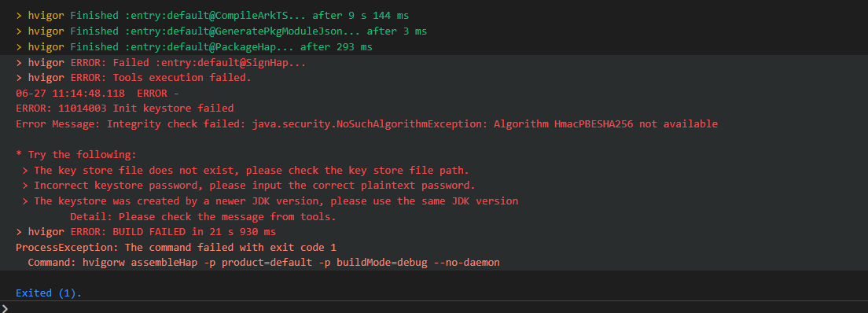Click the chevron before the CompileArkTS finished line
The width and height of the screenshot is (868, 313).
click(x=19, y=16)
